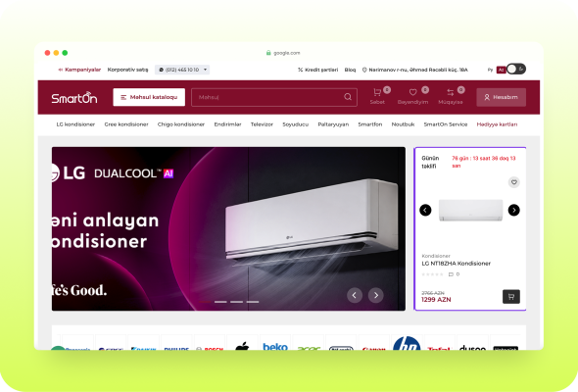Click the beko brand logo
578x392 pixels.
point(275,347)
